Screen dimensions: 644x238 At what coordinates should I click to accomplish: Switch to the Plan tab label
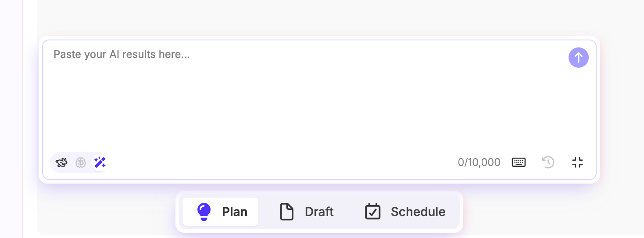coord(235,212)
